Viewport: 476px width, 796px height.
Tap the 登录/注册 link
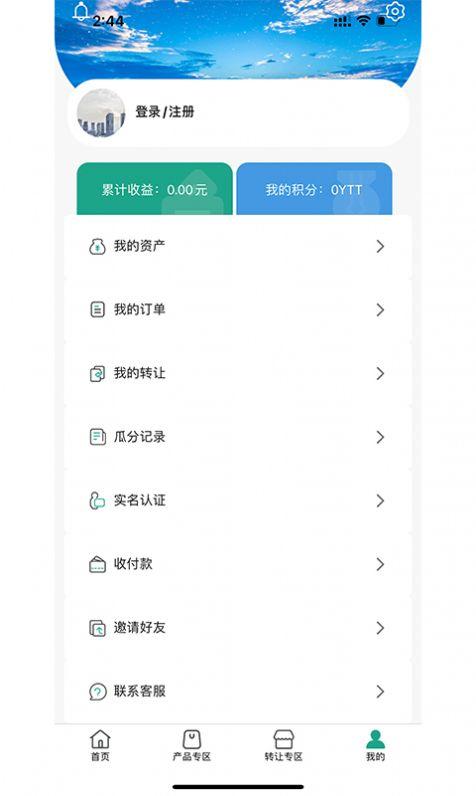[x=164, y=112]
